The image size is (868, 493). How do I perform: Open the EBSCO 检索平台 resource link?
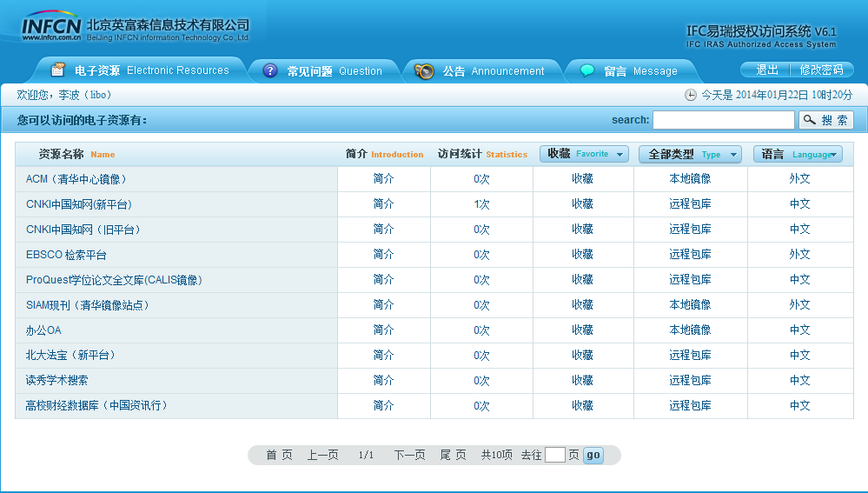[67, 255]
